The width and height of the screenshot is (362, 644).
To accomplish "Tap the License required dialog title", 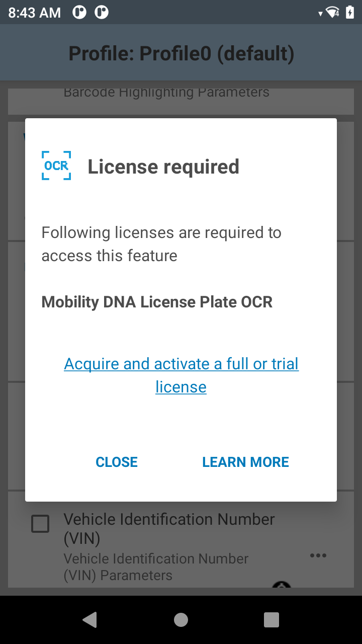I will tap(163, 167).
